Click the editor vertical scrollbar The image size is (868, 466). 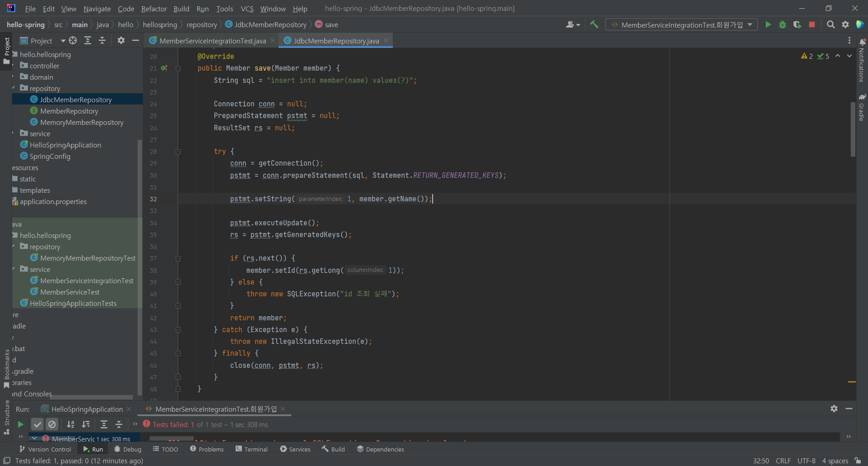pyautogui.click(x=853, y=130)
